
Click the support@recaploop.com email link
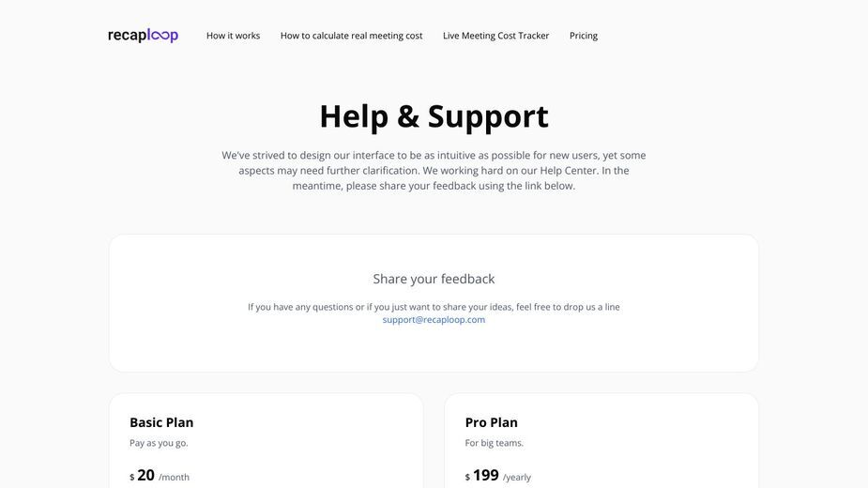[434, 320]
